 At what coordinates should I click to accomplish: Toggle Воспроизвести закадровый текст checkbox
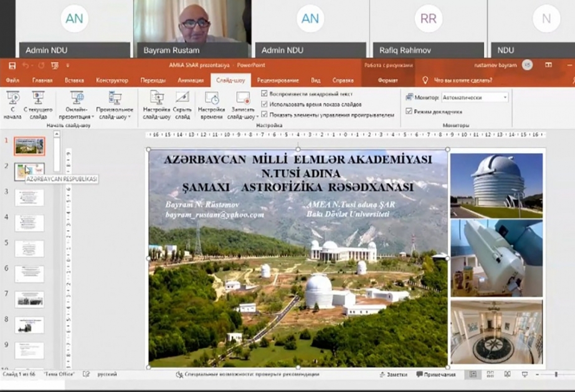coord(264,94)
